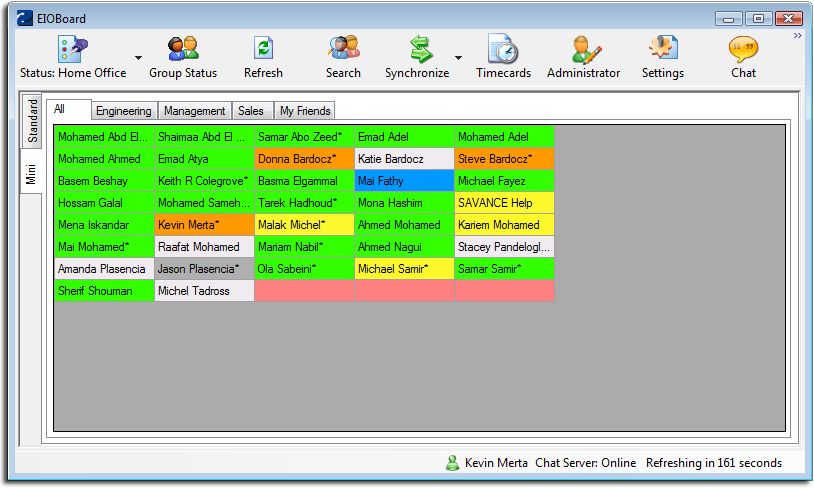Select the Engineering tab
Viewport: 814px width, 489px height.
124,111
